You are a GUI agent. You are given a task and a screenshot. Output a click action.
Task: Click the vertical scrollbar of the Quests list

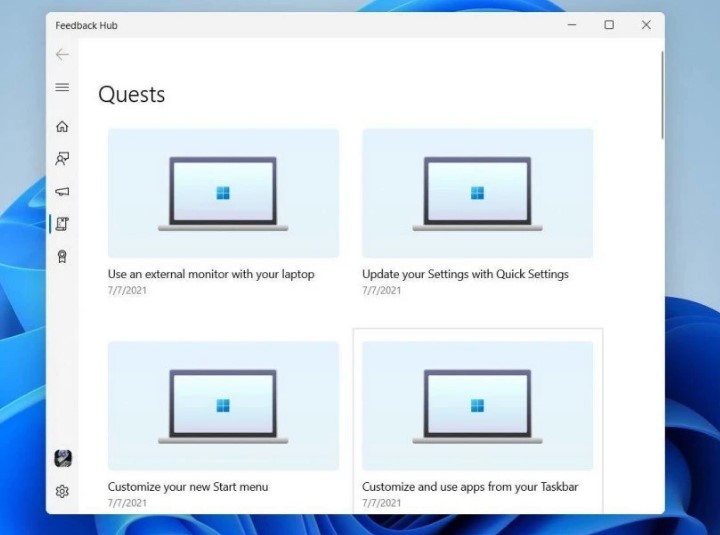pos(661,95)
